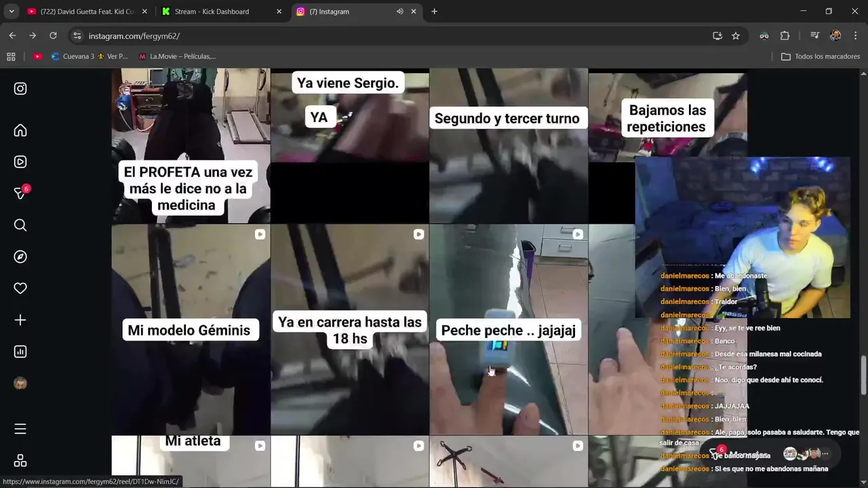Bookmark this page with star icon
This screenshot has height=488, width=868.
pos(736,36)
